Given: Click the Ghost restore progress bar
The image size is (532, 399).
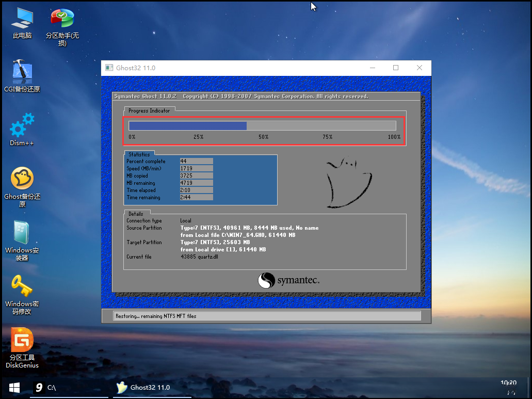Looking at the screenshot, I should (x=262, y=125).
